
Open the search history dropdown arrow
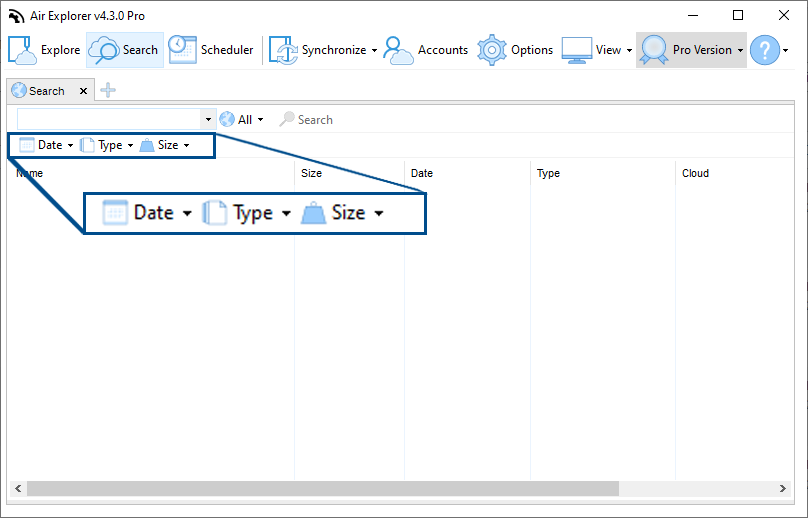click(x=208, y=120)
